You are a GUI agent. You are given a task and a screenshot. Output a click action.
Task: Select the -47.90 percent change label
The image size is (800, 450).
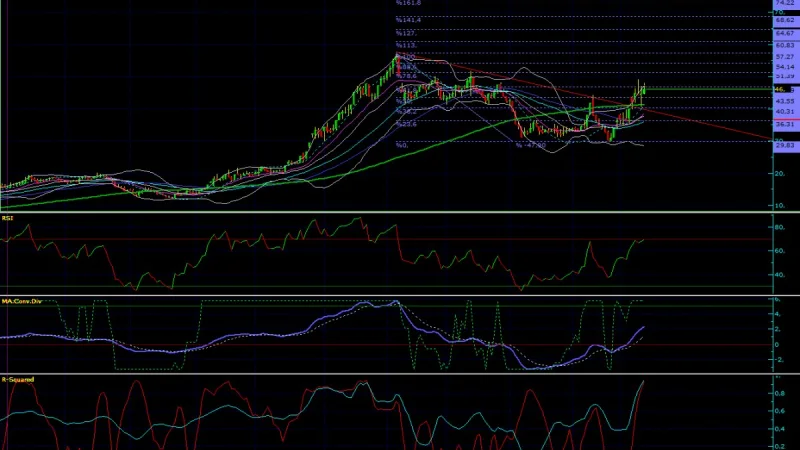(x=531, y=145)
